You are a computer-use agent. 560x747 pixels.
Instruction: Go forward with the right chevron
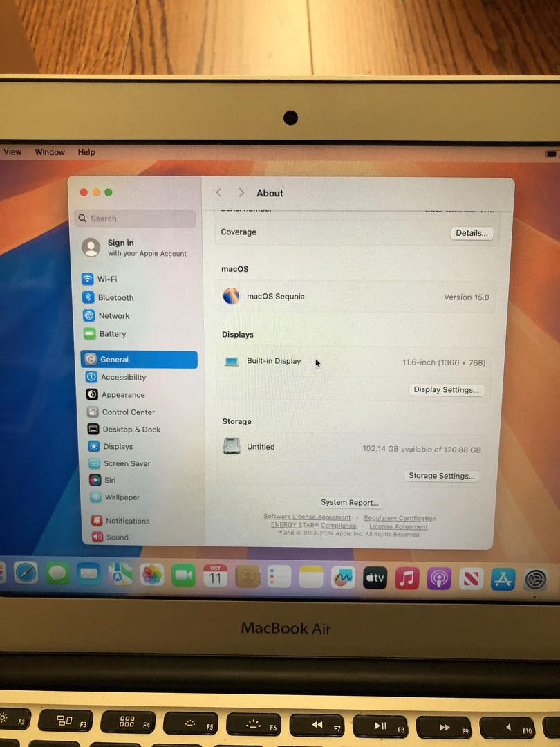tap(241, 192)
